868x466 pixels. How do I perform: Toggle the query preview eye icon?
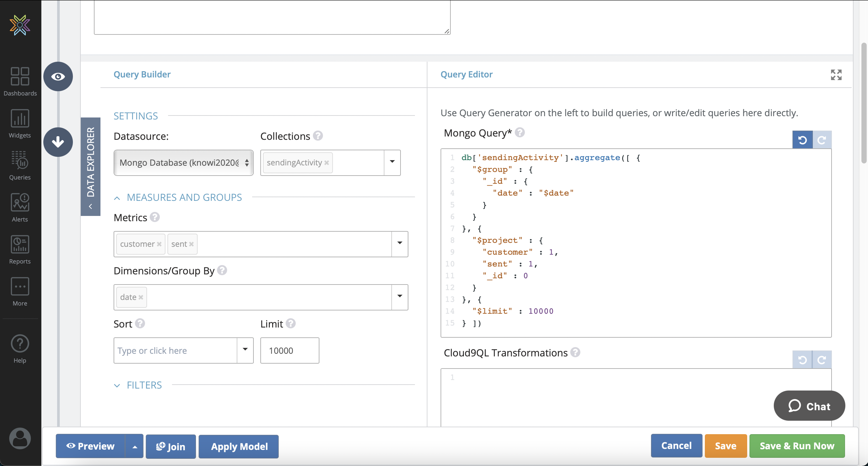click(x=58, y=76)
